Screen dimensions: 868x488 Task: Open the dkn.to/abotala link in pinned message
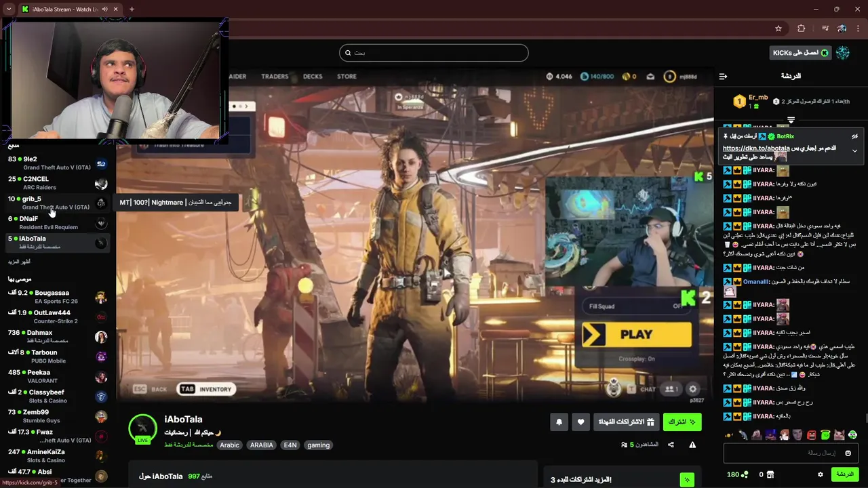756,148
